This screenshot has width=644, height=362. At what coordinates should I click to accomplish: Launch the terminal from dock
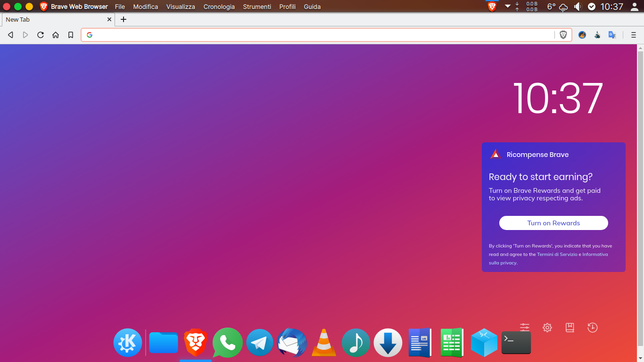pos(516,343)
